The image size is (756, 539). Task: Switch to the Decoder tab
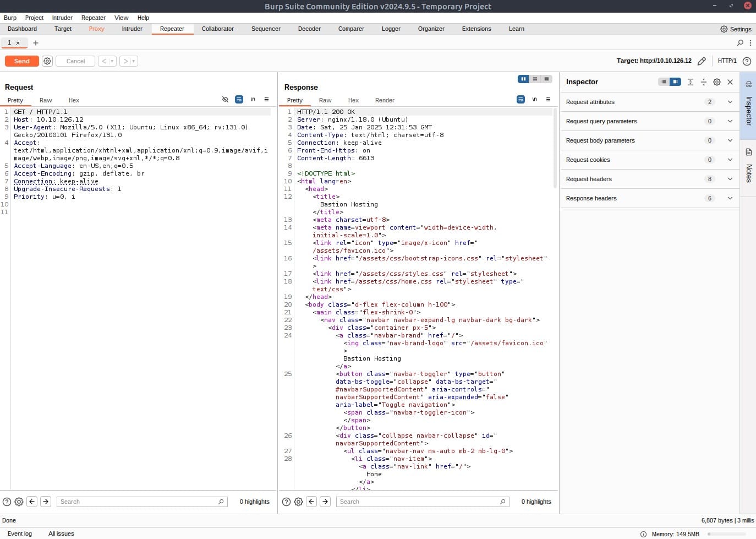click(309, 29)
